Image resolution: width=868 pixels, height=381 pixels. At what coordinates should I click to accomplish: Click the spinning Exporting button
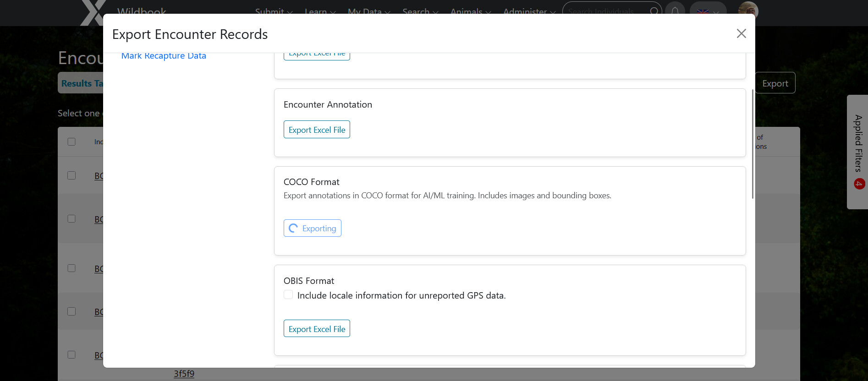312,228
